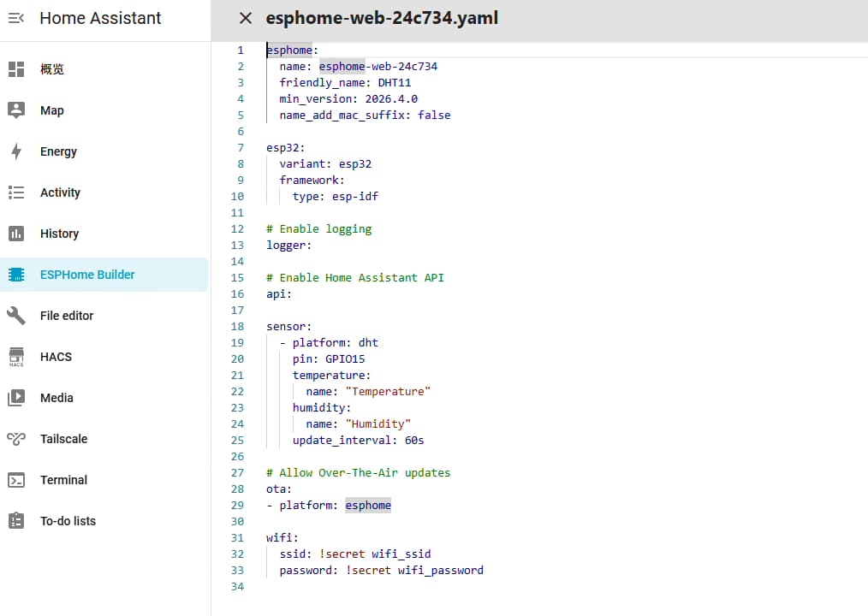Click 'pin: GPIO15' code line
Viewport: 868px width, 616px height.
pyautogui.click(x=329, y=359)
